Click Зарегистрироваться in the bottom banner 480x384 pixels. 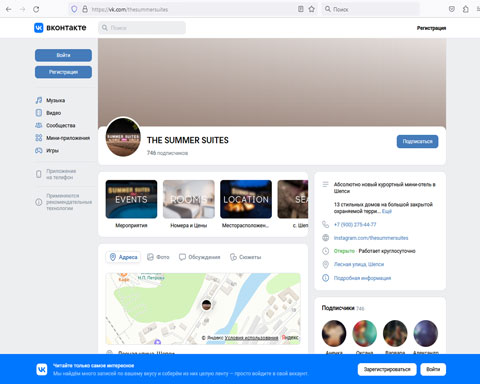tap(387, 369)
